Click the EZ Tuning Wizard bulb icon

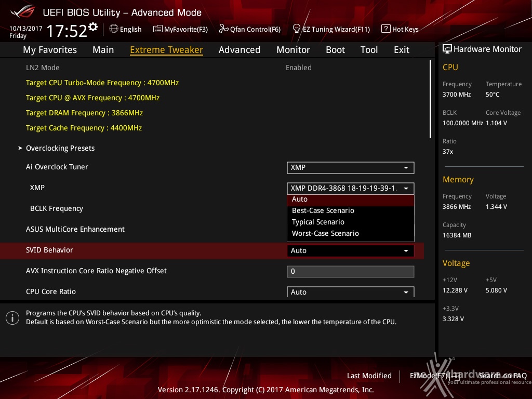click(x=297, y=29)
